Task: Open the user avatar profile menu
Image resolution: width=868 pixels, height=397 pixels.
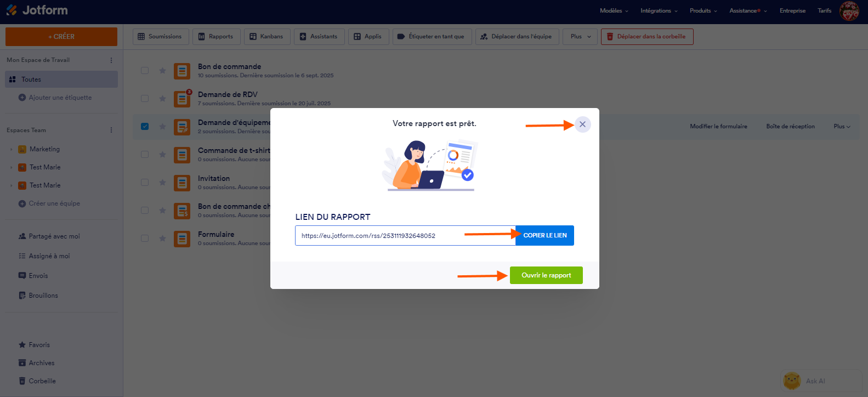Action: pyautogui.click(x=849, y=11)
